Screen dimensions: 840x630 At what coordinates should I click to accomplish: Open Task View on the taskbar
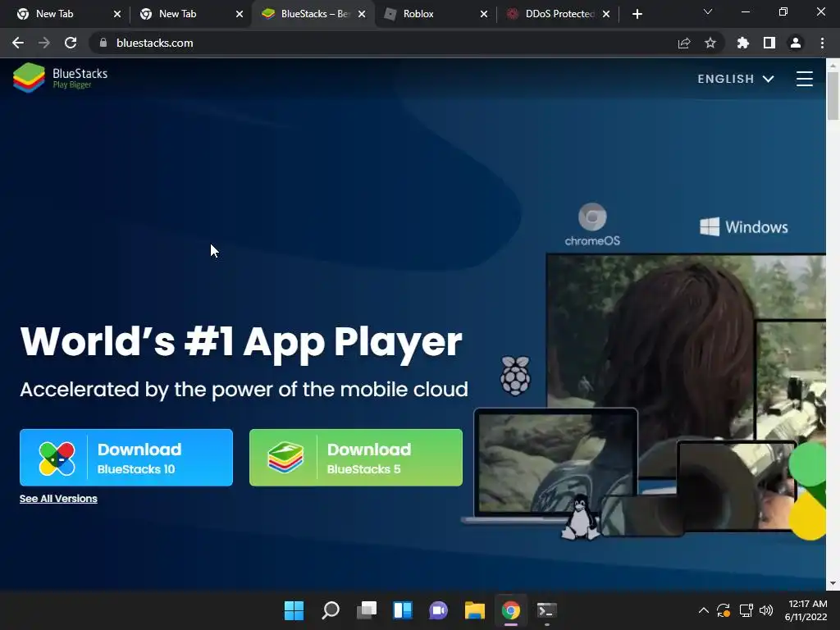pos(367,610)
